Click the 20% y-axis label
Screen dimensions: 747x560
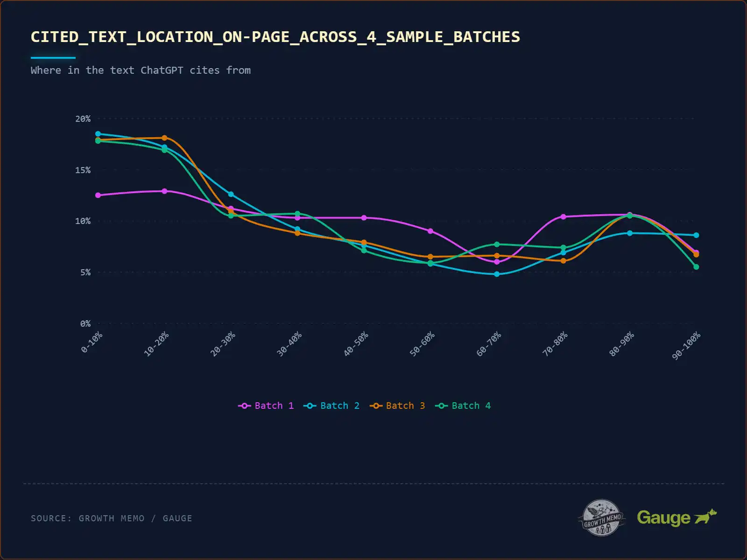click(83, 119)
